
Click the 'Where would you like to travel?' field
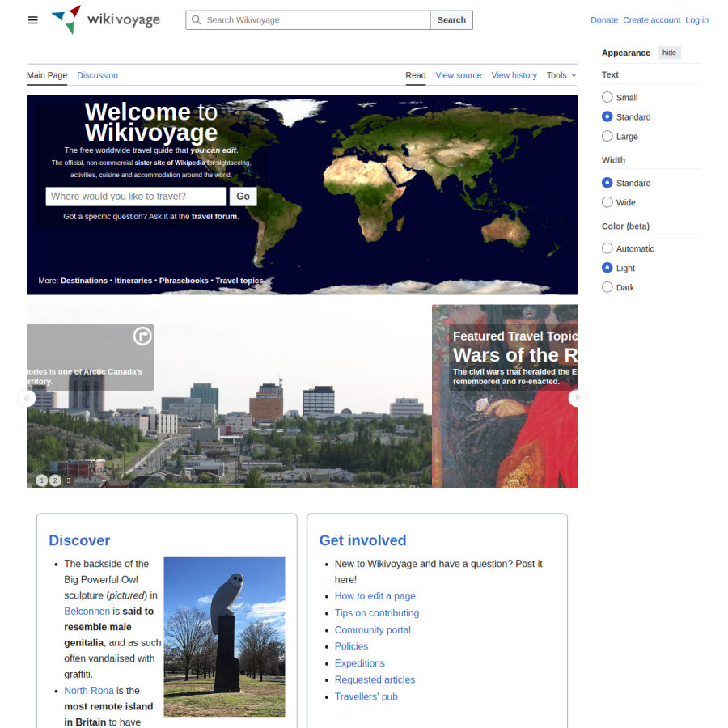(136, 197)
